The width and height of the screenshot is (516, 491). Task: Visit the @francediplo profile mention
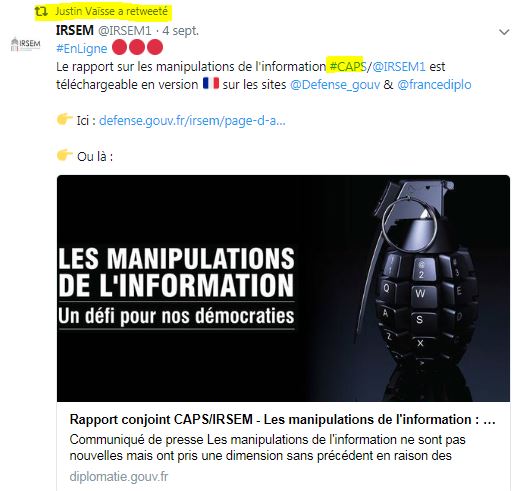[x=434, y=84]
